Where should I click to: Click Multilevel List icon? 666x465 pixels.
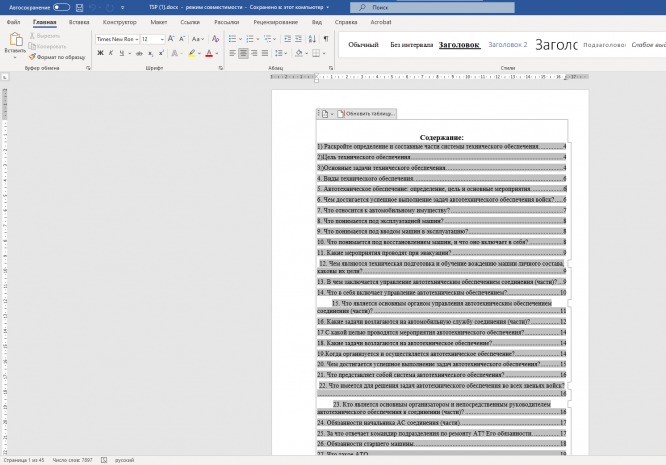point(268,39)
